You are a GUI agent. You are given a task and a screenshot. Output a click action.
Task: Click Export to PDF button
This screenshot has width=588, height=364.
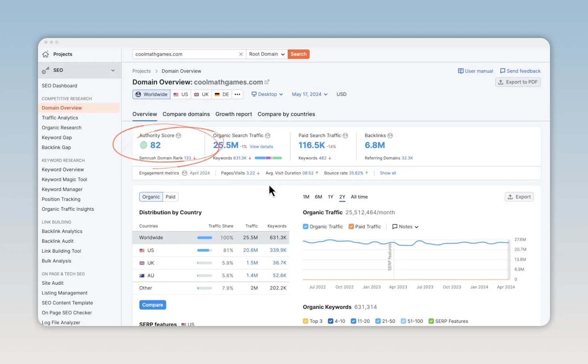518,82
